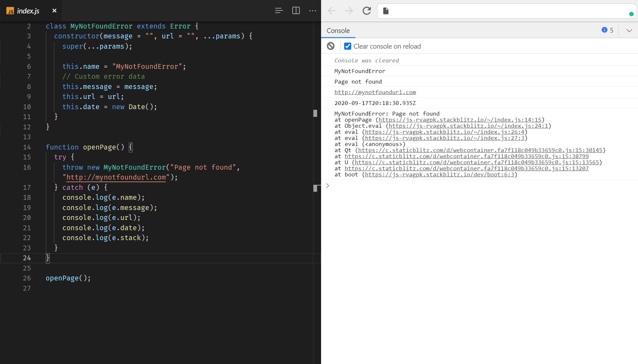
Task: Click the back navigation arrow icon
Action: (x=332, y=11)
